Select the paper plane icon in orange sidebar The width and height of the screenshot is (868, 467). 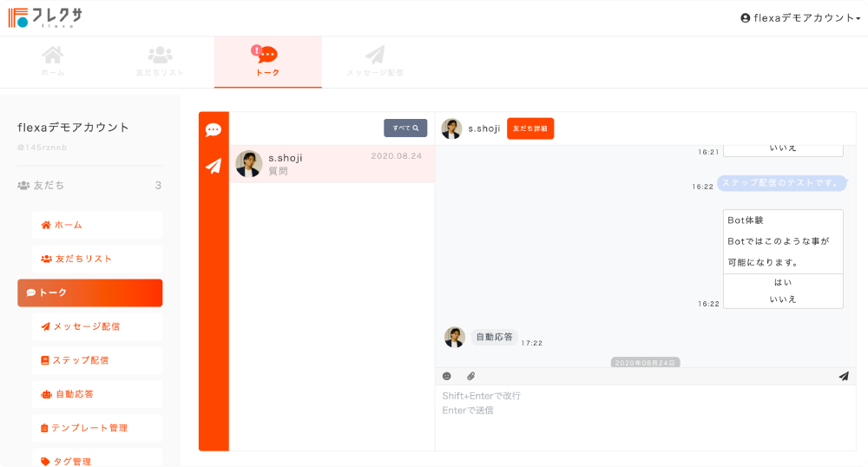pos(214,166)
